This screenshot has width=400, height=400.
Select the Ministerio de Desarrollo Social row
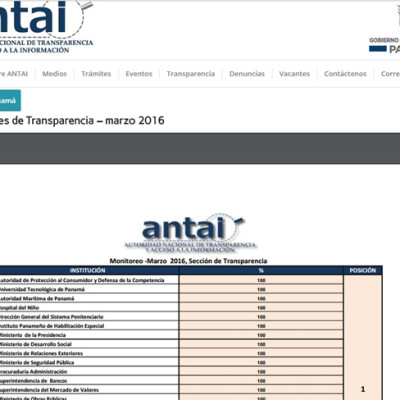pos(171,344)
